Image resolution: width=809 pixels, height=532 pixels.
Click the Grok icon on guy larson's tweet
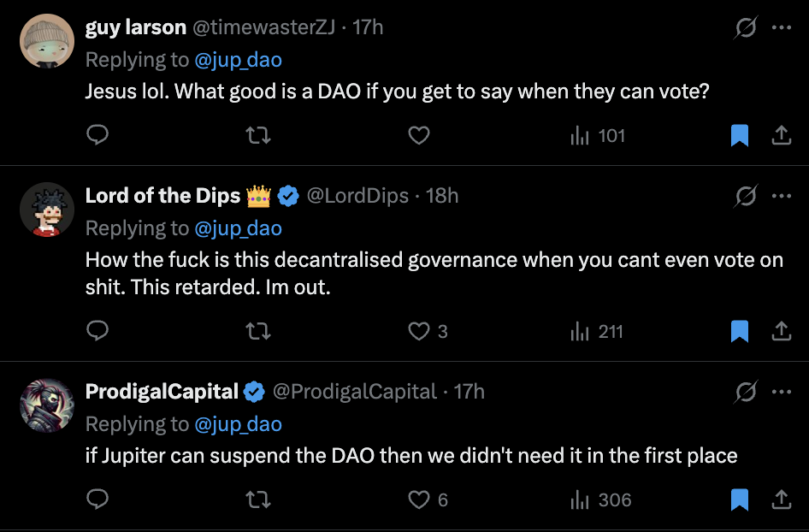pos(743,27)
